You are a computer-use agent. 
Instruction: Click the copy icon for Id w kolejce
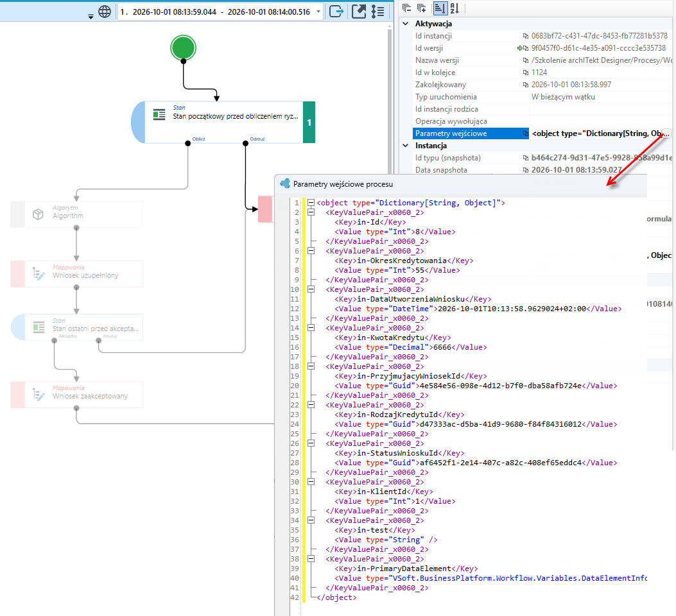526,73
